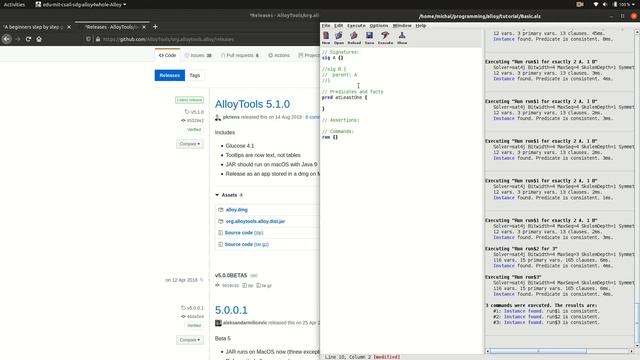This screenshot has height=360, width=640.
Task: Download Source code (tar.gz)
Action: point(247,244)
